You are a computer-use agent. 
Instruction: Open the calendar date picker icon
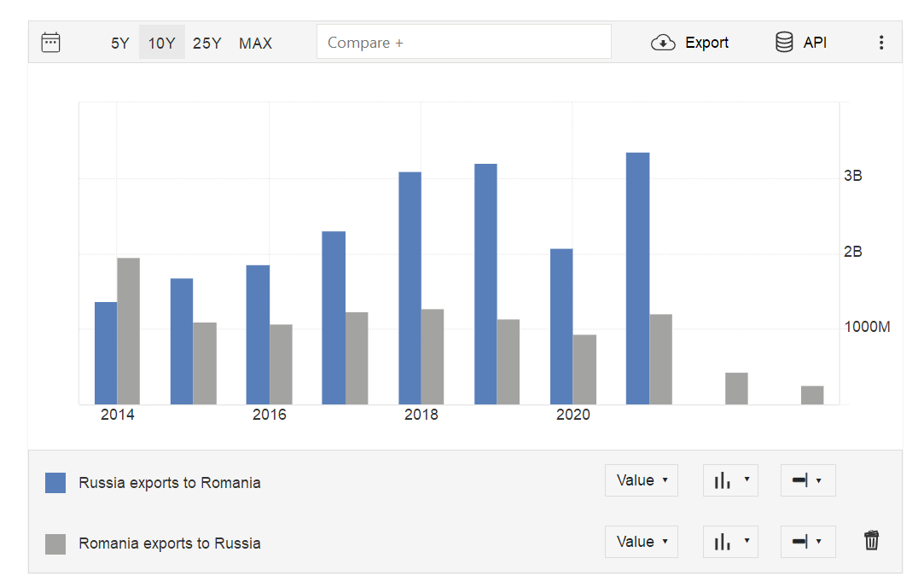point(51,43)
